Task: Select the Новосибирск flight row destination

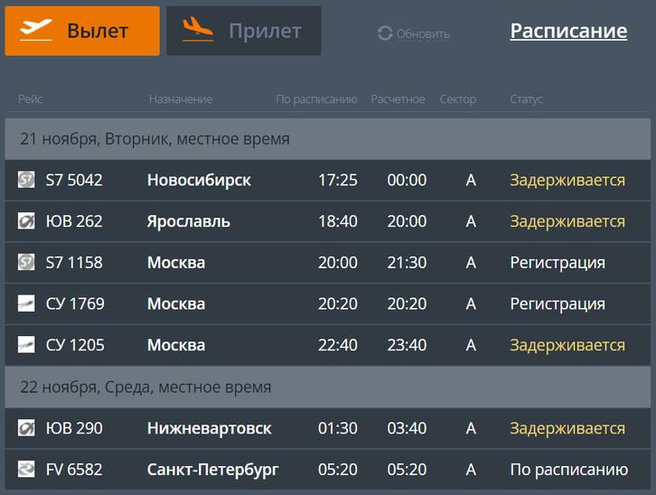Action: point(198,180)
